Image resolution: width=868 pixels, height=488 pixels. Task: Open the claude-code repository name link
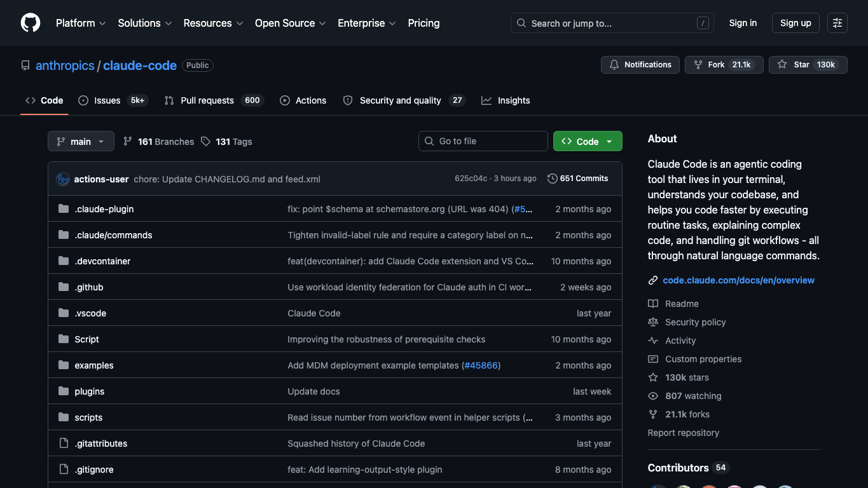tap(140, 65)
